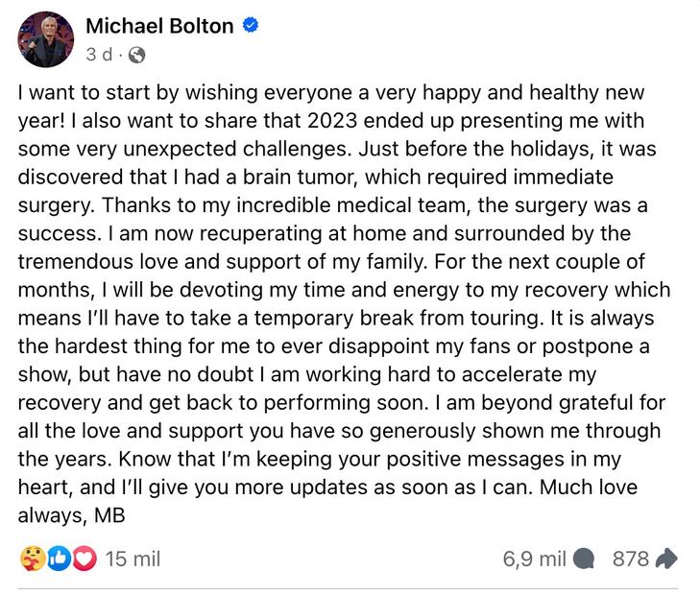Click the words "Much love" near the end
The width and height of the screenshot is (700, 595).
pyautogui.click(x=589, y=488)
